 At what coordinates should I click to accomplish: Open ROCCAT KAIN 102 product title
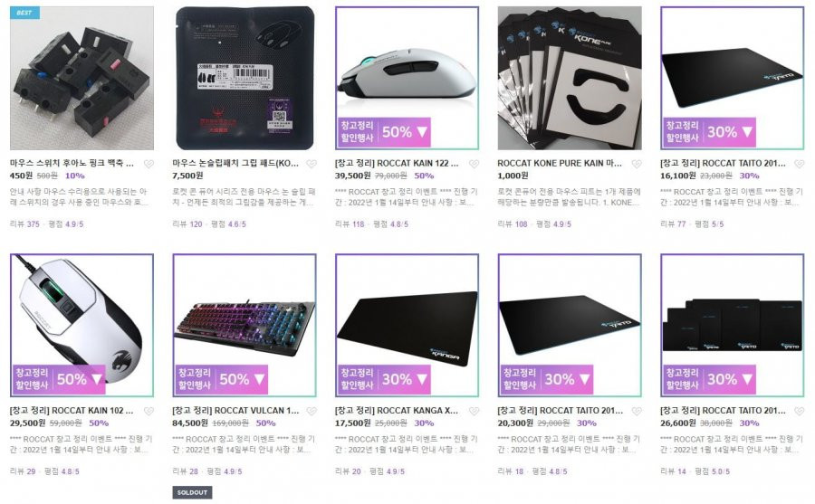72,411
